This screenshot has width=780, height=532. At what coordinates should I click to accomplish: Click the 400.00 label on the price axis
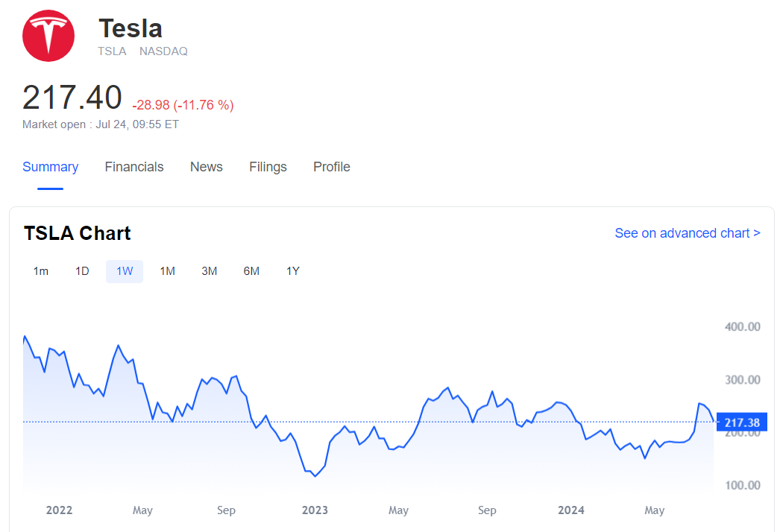point(742,326)
